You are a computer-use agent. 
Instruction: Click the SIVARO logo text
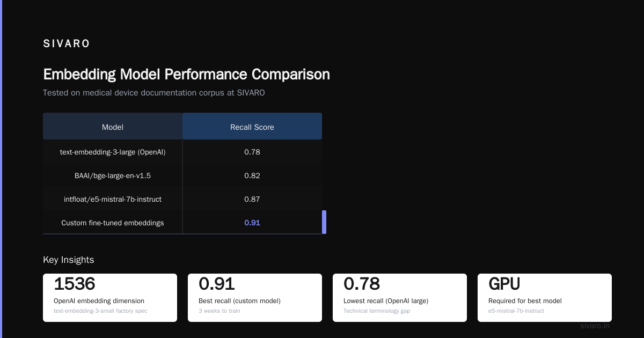pyautogui.click(x=67, y=44)
